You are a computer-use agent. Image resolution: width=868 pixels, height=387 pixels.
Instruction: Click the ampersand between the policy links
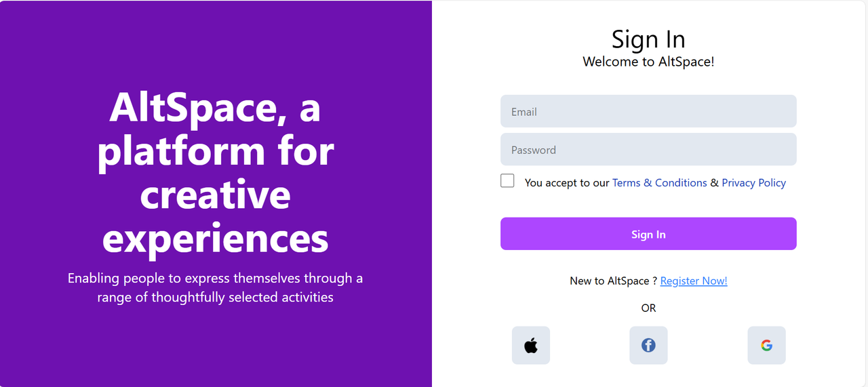[714, 183]
